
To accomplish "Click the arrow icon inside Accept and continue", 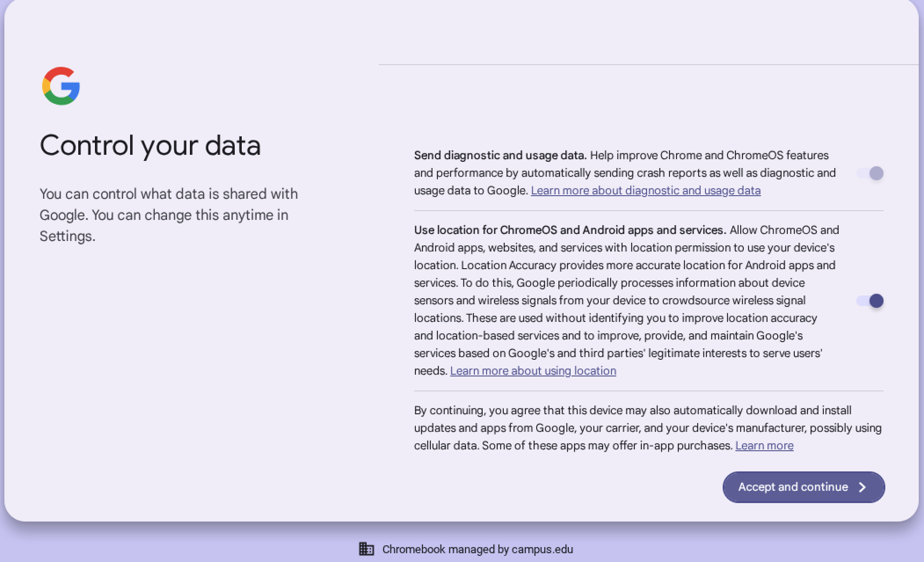I will click(x=862, y=487).
